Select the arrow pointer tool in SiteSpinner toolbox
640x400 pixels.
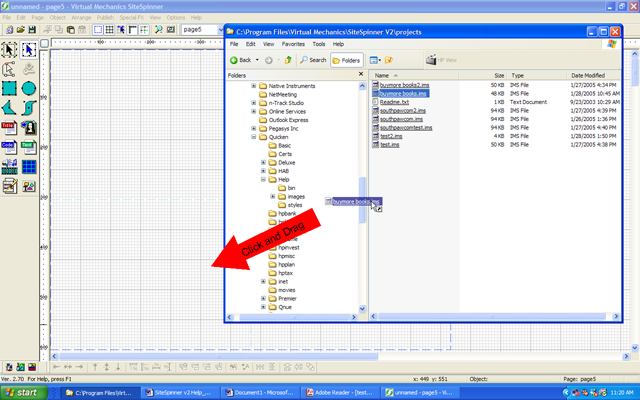pos(29,50)
